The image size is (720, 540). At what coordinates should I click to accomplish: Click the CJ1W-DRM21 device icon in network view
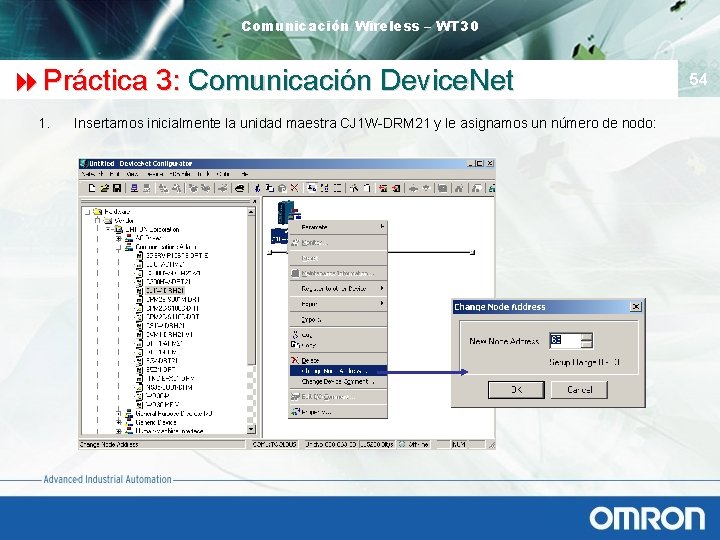pyautogui.click(x=288, y=213)
